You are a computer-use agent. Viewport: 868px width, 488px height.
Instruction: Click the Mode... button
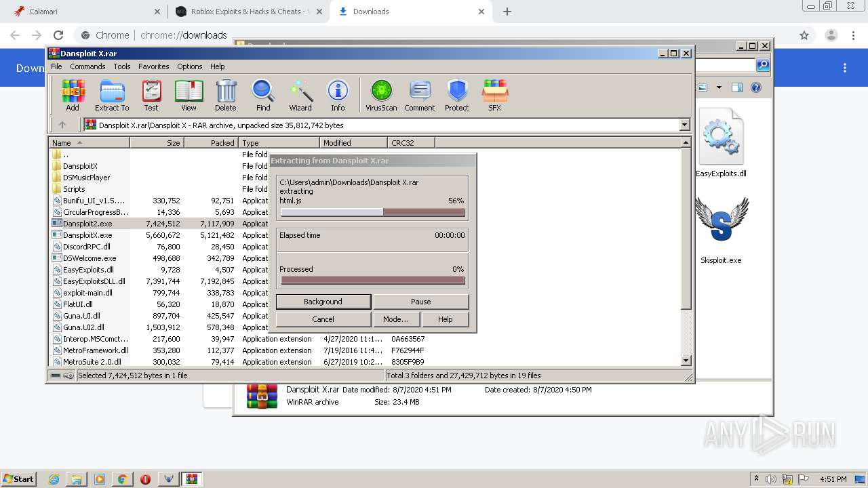click(396, 319)
